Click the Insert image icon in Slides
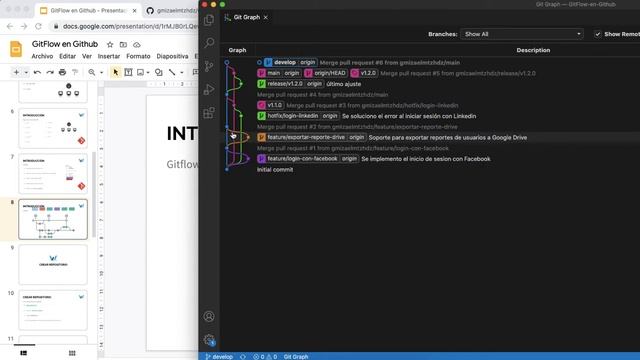Screen dimensions: 640x360 pos(140,72)
